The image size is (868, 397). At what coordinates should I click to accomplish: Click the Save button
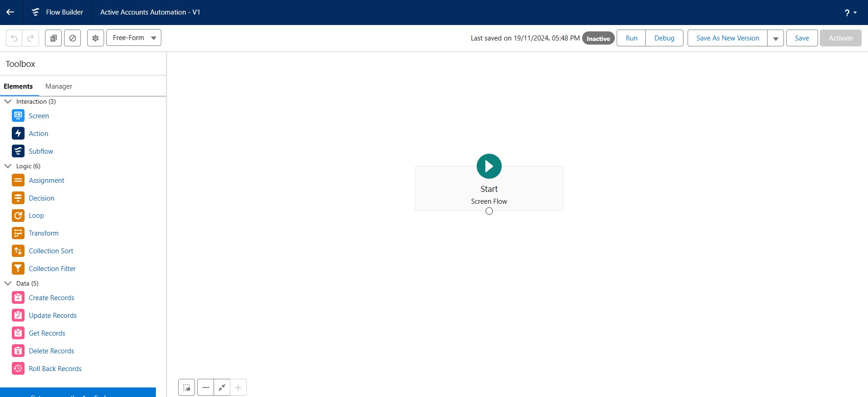click(x=802, y=38)
